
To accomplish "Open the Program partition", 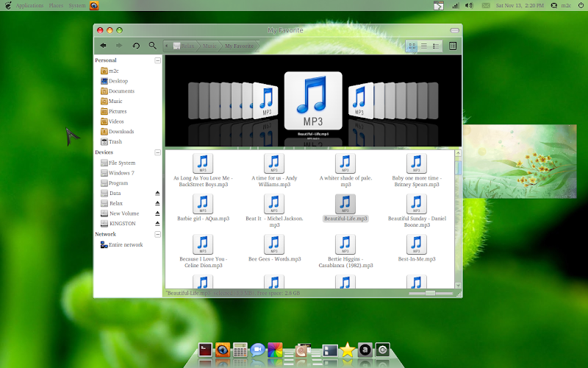I will click(115, 183).
